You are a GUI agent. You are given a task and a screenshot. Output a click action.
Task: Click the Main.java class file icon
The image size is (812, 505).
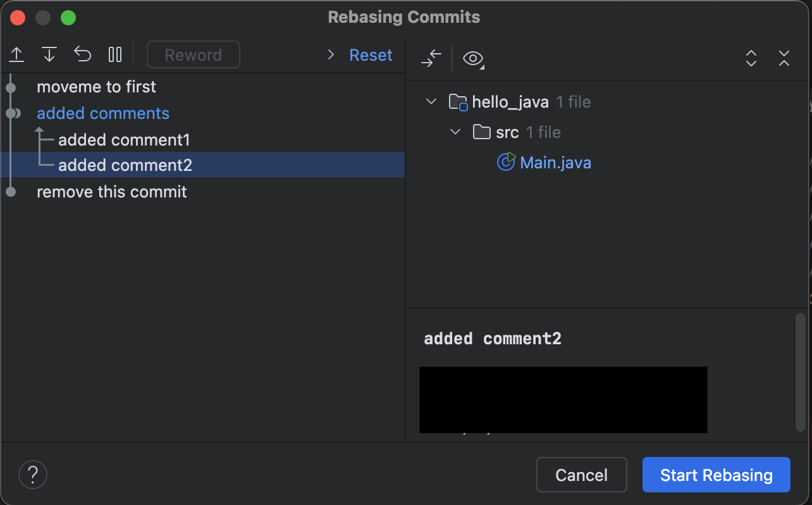[x=506, y=162]
